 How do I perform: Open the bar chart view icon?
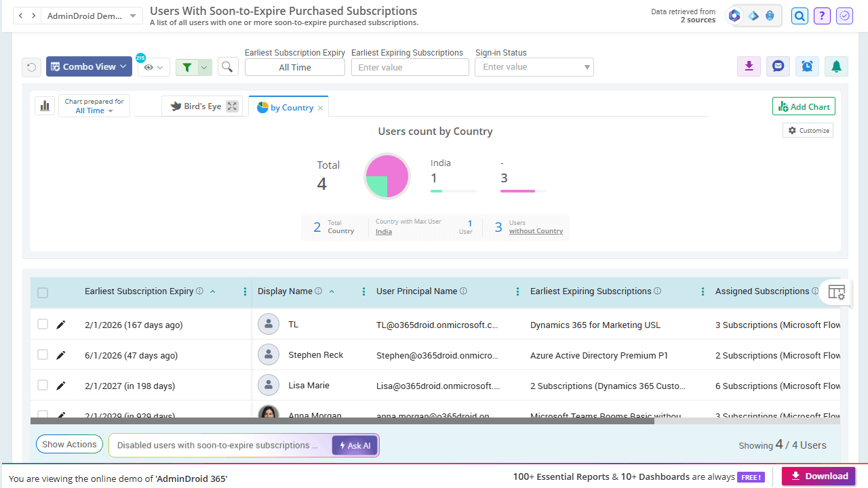tap(45, 105)
